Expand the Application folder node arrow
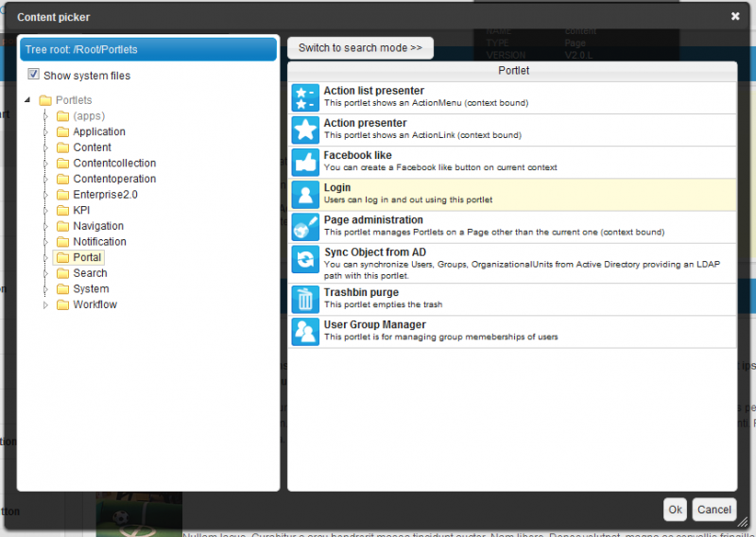The width and height of the screenshot is (756, 537). click(x=45, y=132)
